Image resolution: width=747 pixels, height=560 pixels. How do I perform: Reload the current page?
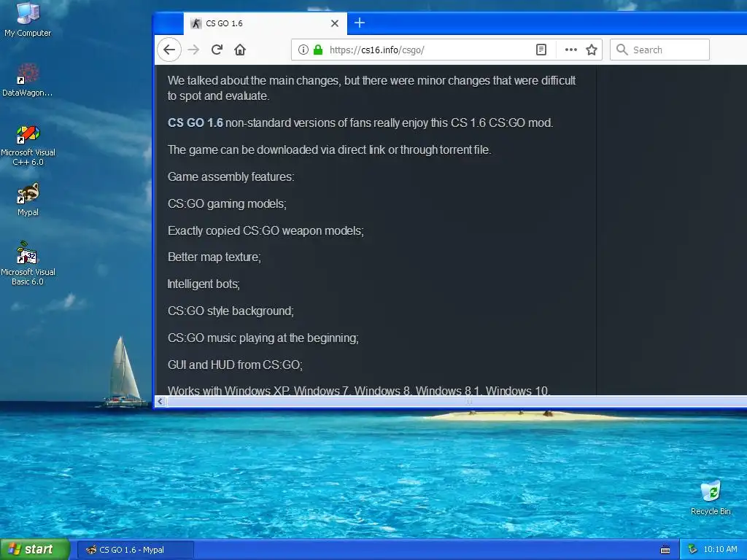(x=217, y=50)
